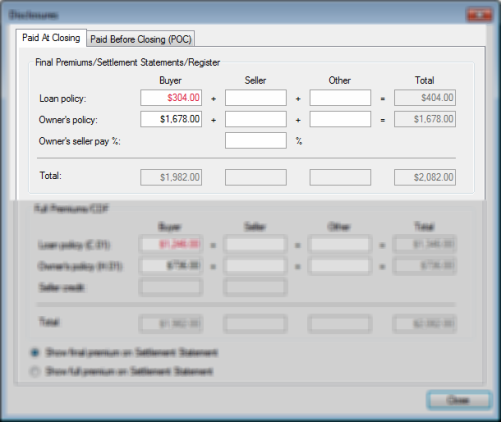501x422 pixels.
Task: Close the dialog with the red X
Action: pos(479,15)
